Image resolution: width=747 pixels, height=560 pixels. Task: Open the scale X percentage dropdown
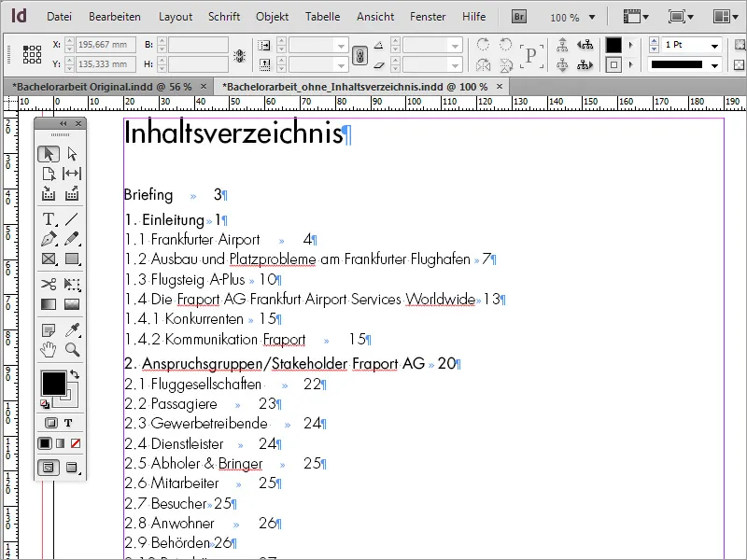pos(341,46)
